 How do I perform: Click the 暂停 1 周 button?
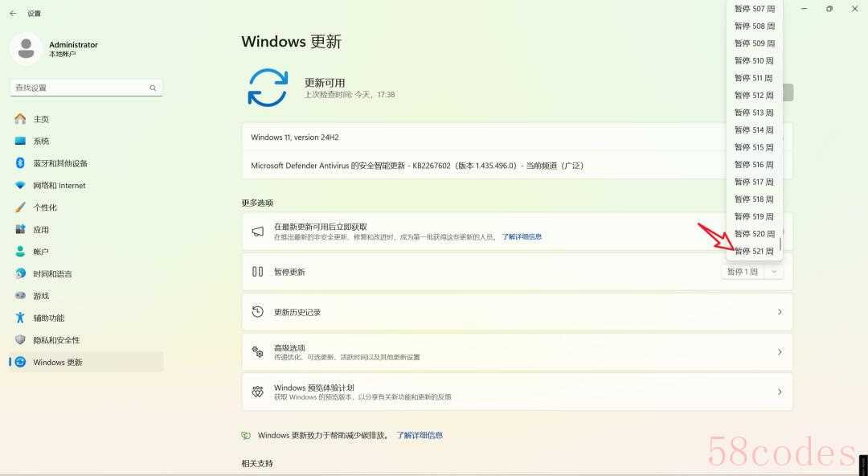[x=743, y=272]
